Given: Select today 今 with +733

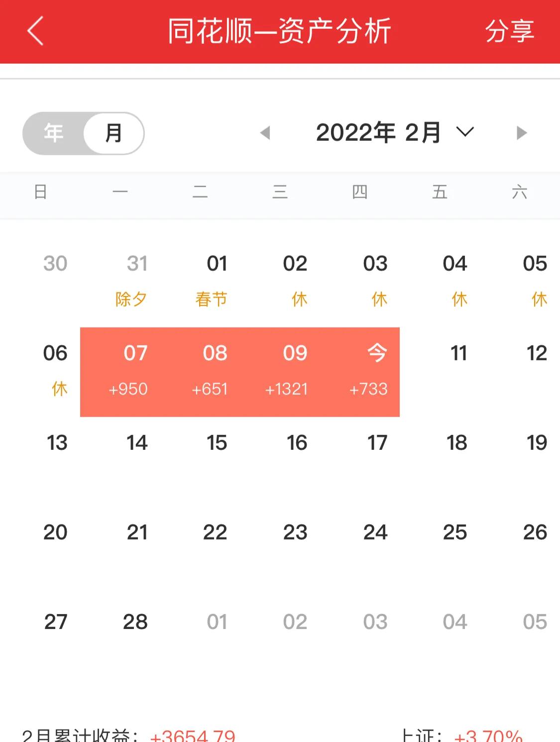Looking at the screenshot, I should click(360, 372).
